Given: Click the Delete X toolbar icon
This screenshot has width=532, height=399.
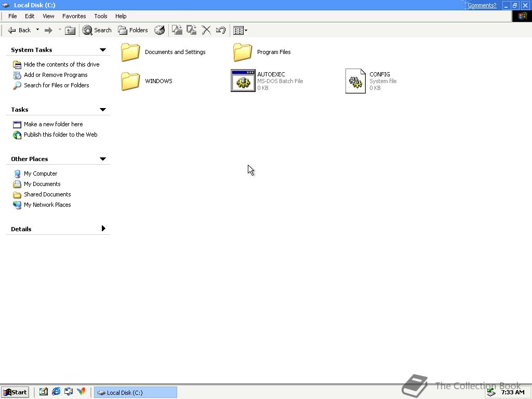Looking at the screenshot, I should coord(206,30).
